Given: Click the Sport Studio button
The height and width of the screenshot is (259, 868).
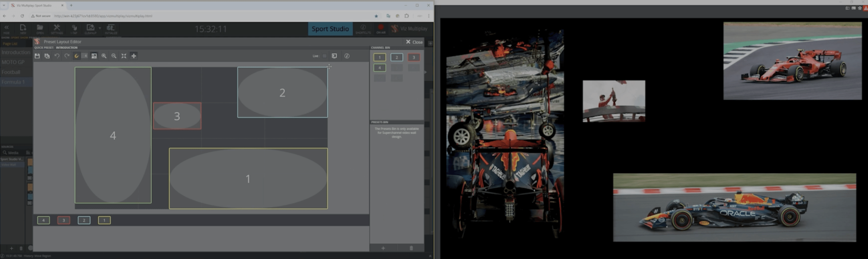Looking at the screenshot, I should (x=330, y=29).
